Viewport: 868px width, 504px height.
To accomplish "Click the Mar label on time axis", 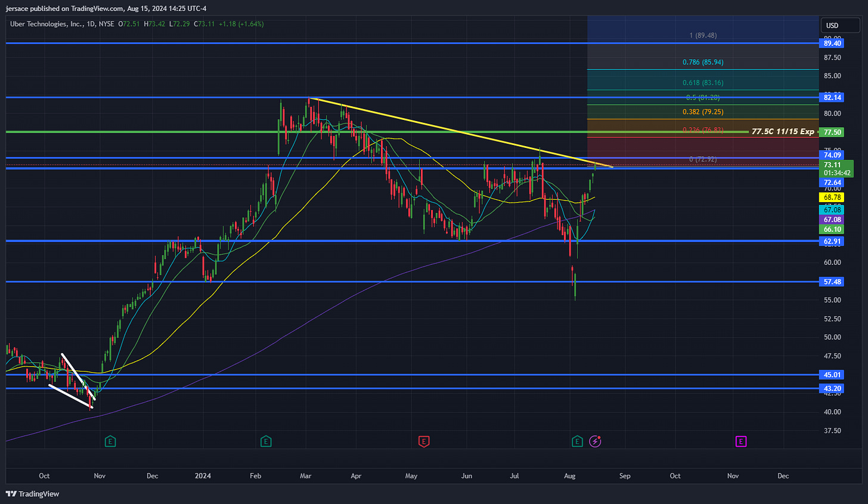I will (x=305, y=476).
